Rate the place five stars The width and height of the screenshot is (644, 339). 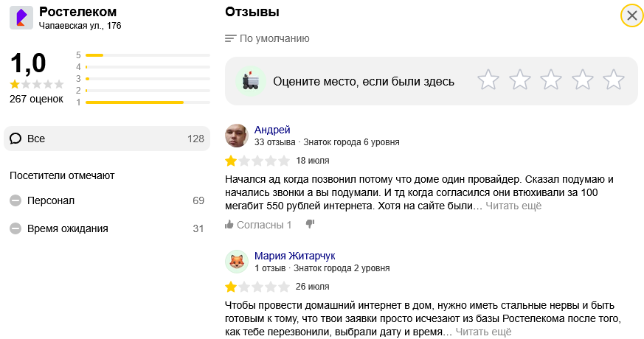(614, 80)
